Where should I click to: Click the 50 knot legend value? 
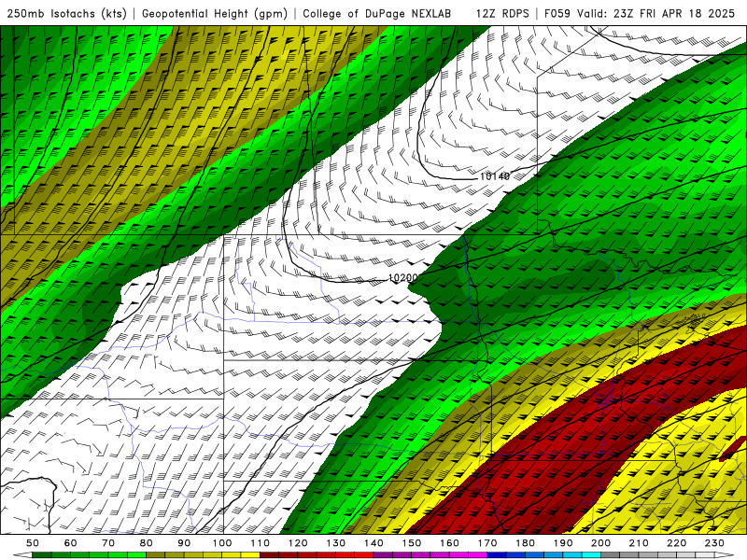tap(33, 543)
